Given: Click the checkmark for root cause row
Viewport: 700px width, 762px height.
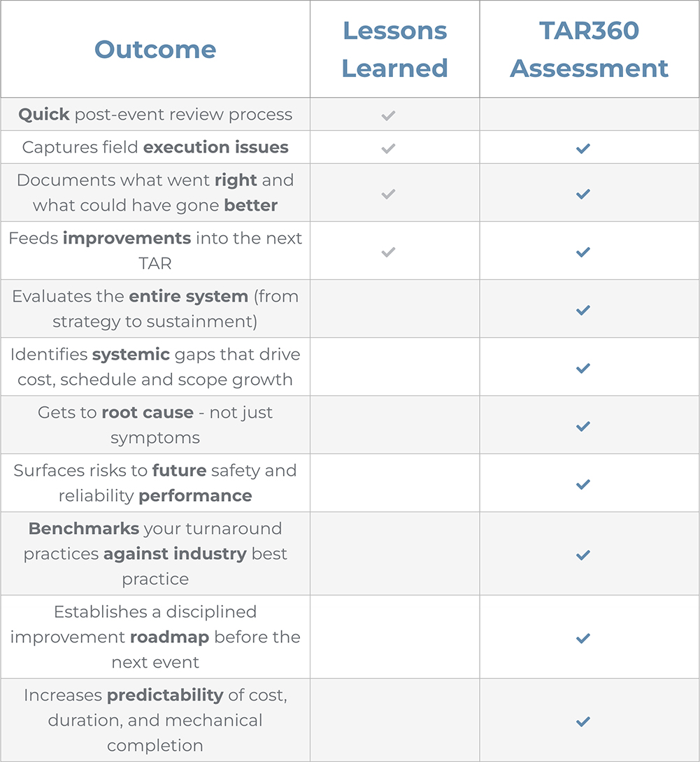Looking at the screenshot, I should pyautogui.click(x=583, y=426).
